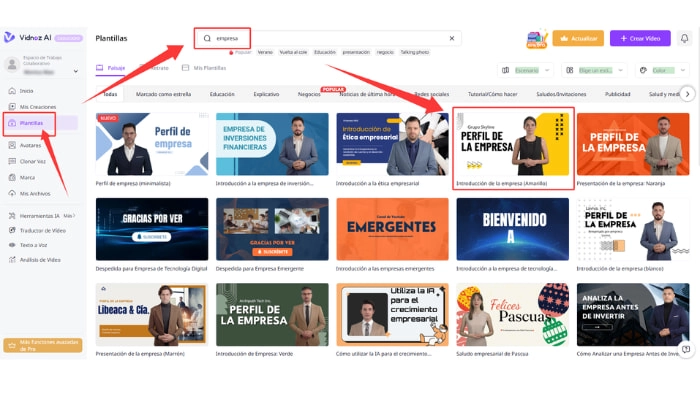Select the Explicativo category
Viewport: 700px width, 400px height.
click(x=266, y=94)
